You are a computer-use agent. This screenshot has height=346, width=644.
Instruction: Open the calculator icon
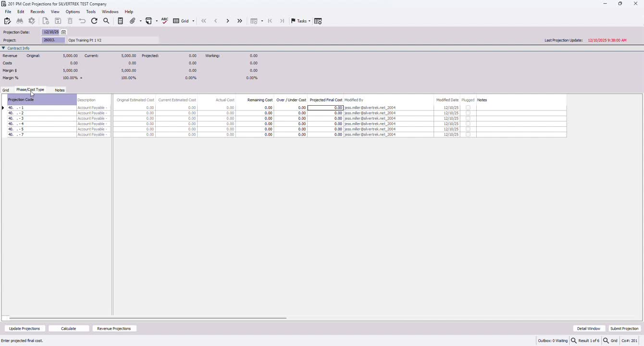[121, 21]
